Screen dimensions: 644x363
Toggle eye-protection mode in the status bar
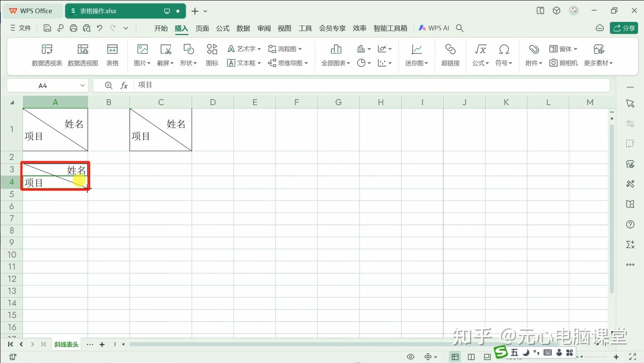pos(411,356)
